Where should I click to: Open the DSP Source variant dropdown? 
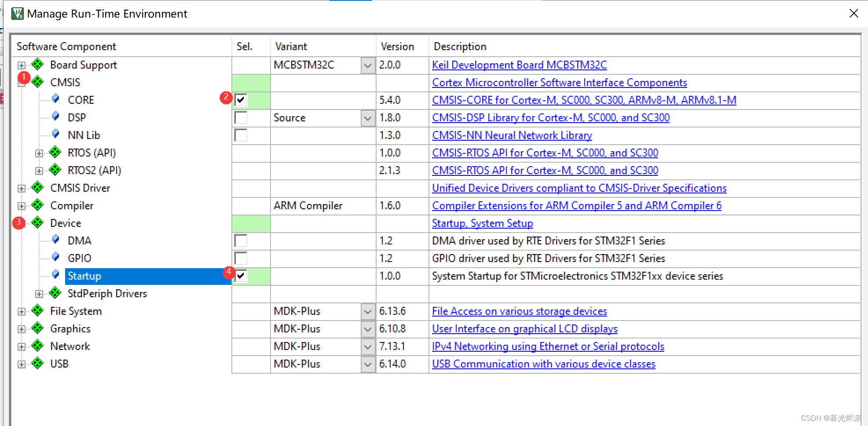point(368,118)
